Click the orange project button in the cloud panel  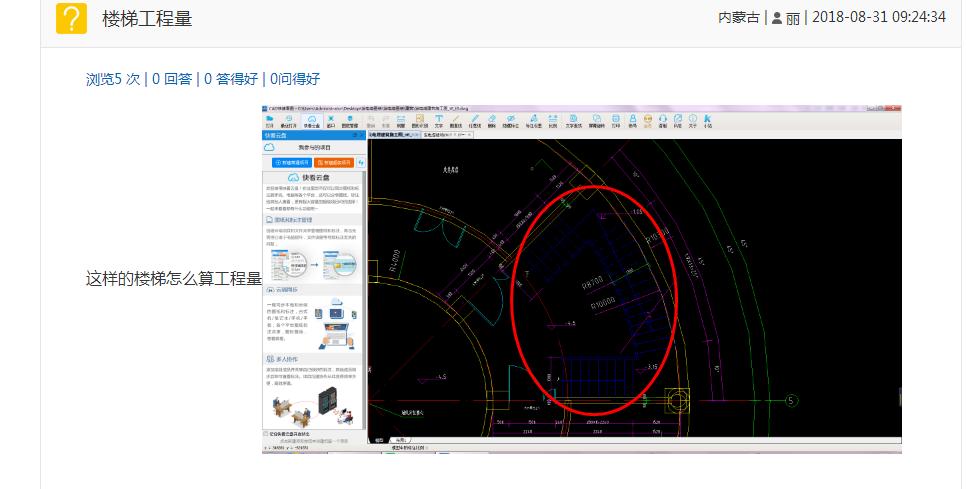333,163
